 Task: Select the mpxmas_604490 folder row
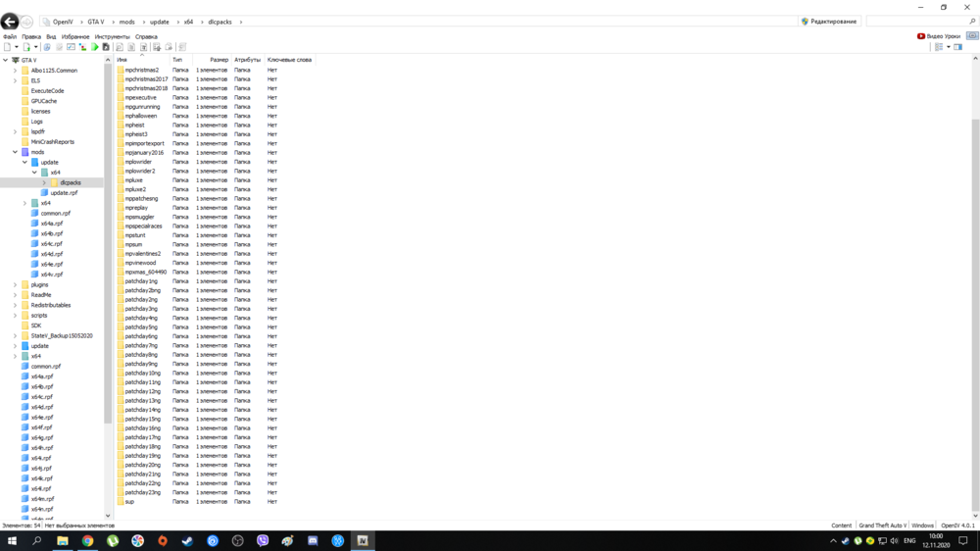[x=215, y=272]
